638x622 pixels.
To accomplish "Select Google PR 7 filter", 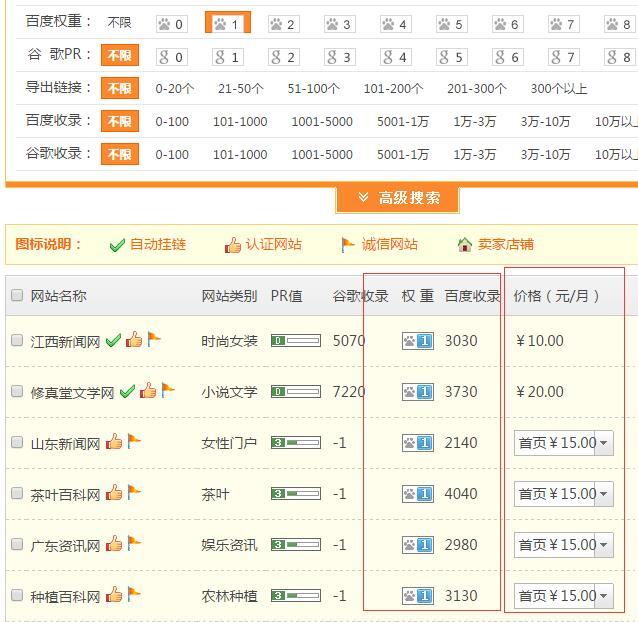I will (x=564, y=57).
